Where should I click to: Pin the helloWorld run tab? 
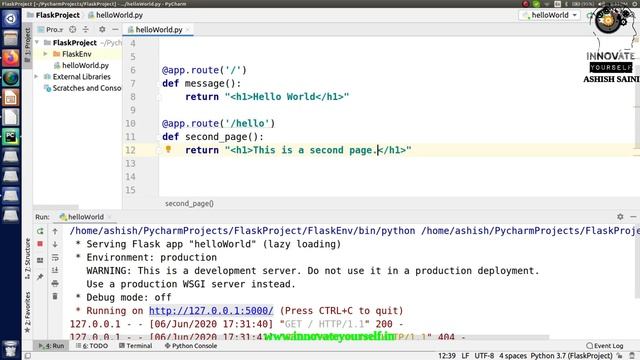click(x=40, y=277)
